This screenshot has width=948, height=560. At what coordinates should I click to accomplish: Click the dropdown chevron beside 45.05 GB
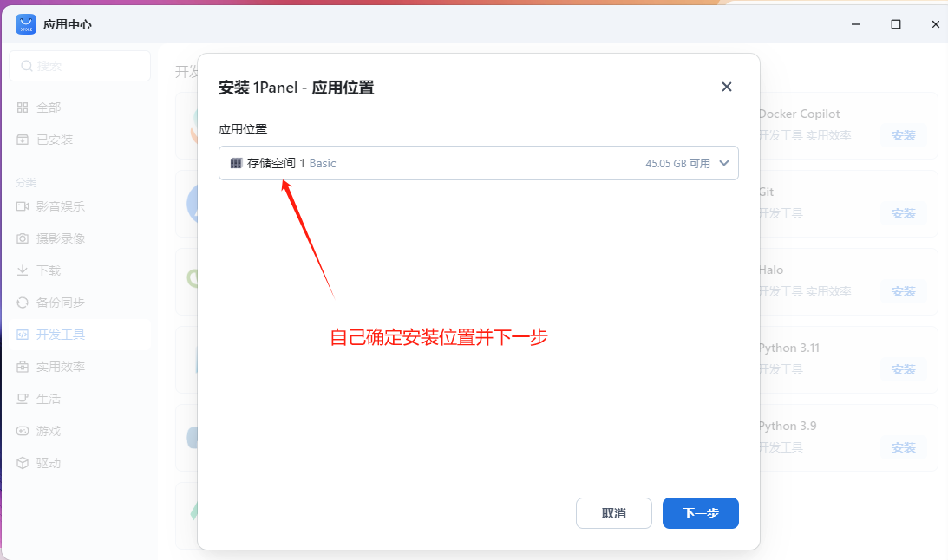click(x=724, y=163)
